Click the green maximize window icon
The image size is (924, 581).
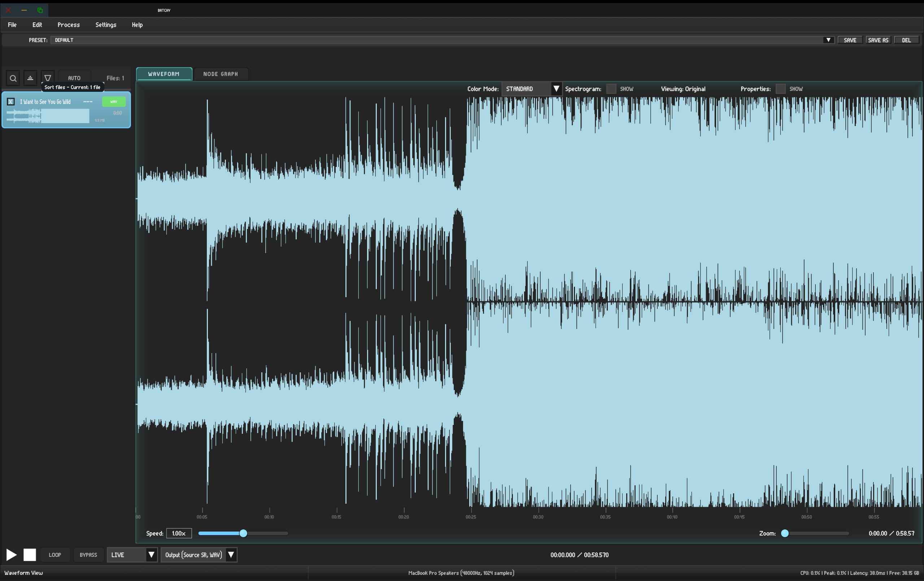(x=40, y=10)
